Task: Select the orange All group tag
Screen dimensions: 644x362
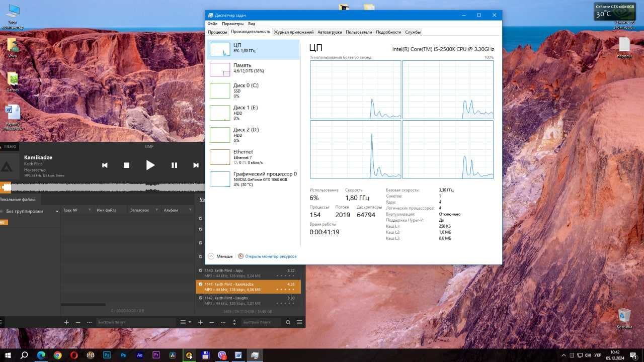Action: 3,222
